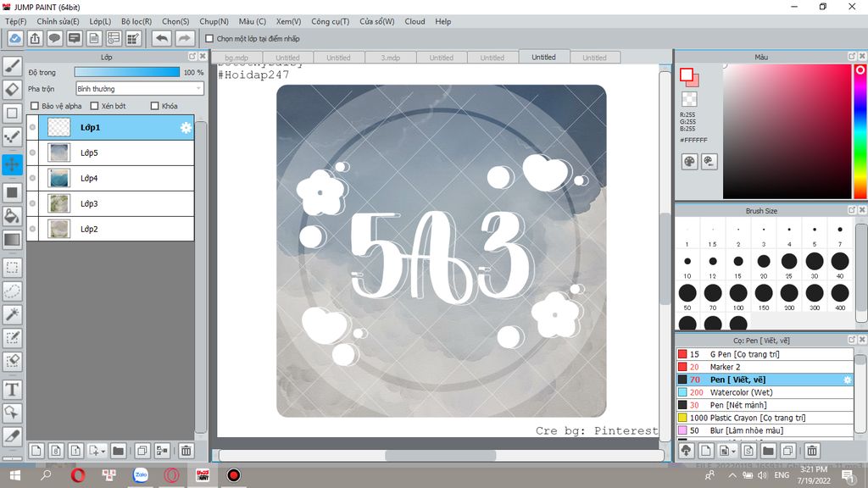
Task: Select the Magic Wand tool
Action: click(12, 314)
